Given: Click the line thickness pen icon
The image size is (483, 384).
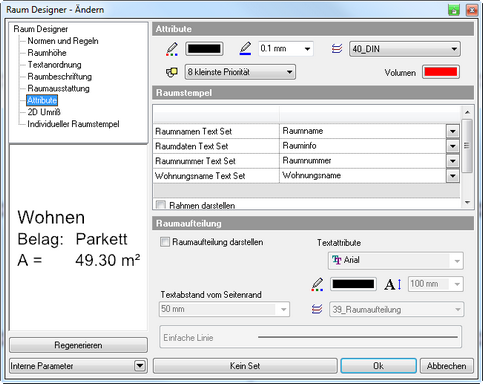Looking at the screenshot, I should [x=245, y=48].
